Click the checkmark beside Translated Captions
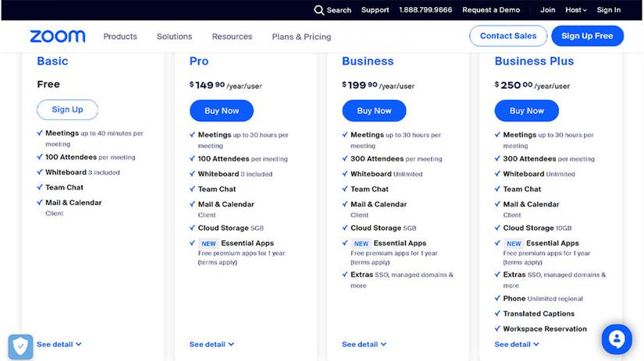Image resolution: width=644 pixels, height=361 pixels. (497, 313)
